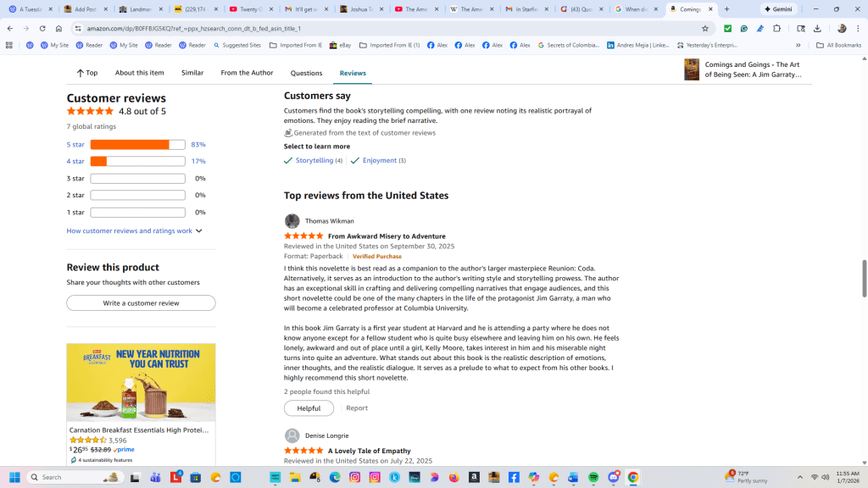
Task: Open Chrome extensions puzzle icon
Action: [x=776, y=28]
